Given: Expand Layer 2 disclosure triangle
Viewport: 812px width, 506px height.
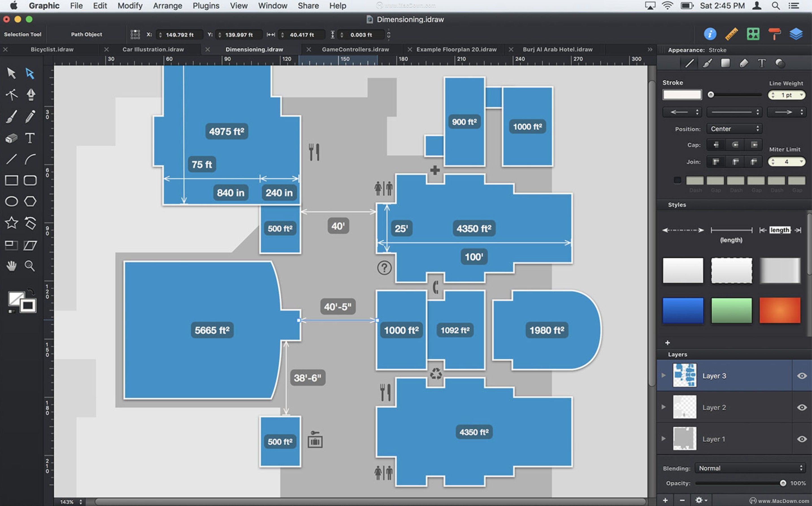Looking at the screenshot, I should pos(663,407).
